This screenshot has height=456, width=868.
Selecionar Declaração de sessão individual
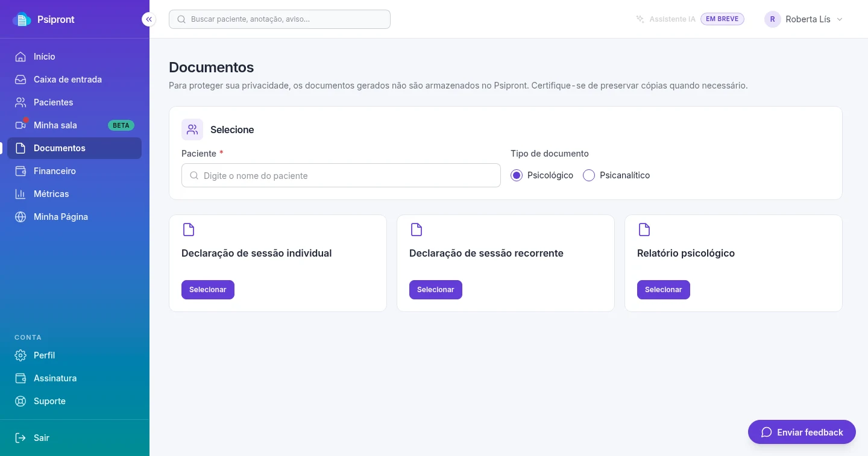pyautogui.click(x=208, y=290)
